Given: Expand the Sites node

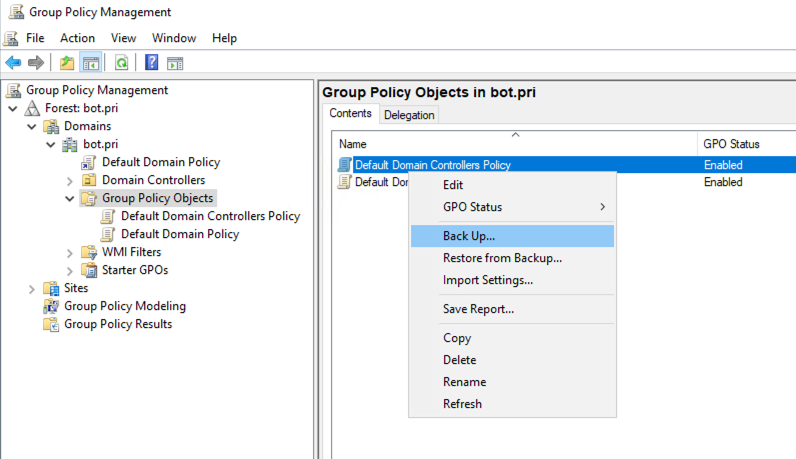Looking at the screenshot, I should 31,289.
